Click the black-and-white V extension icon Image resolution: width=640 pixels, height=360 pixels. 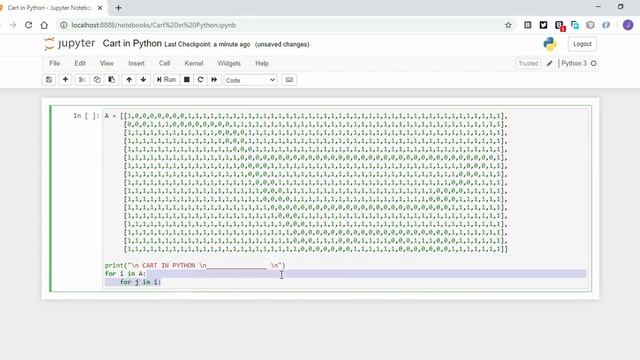coord(543,25)
